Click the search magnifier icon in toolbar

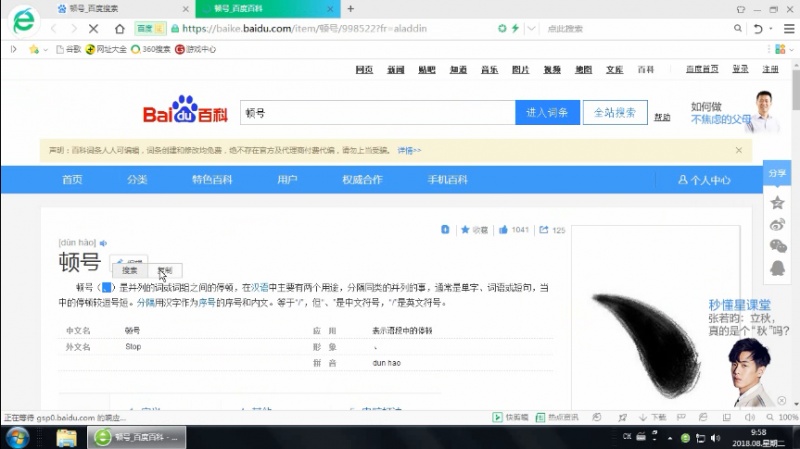738,29
